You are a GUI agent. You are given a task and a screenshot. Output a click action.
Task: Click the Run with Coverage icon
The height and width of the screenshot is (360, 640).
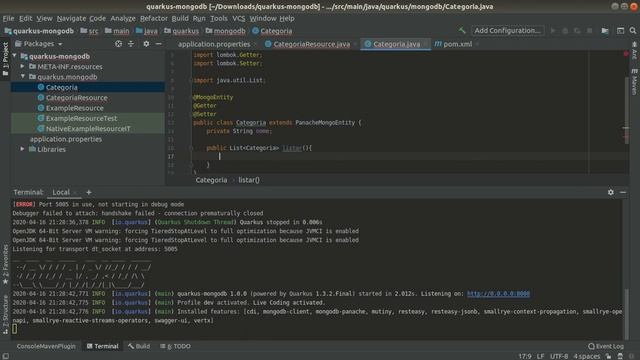[577, 31]
